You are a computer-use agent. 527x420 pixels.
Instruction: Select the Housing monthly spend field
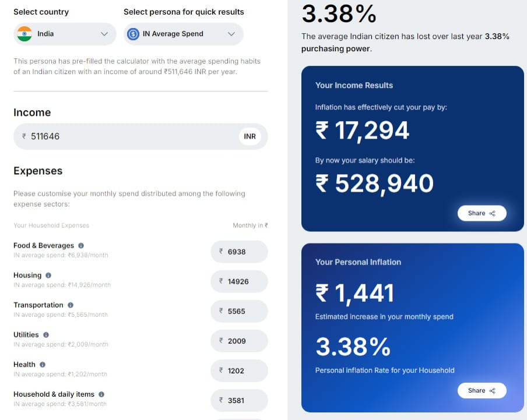(239, 281)
